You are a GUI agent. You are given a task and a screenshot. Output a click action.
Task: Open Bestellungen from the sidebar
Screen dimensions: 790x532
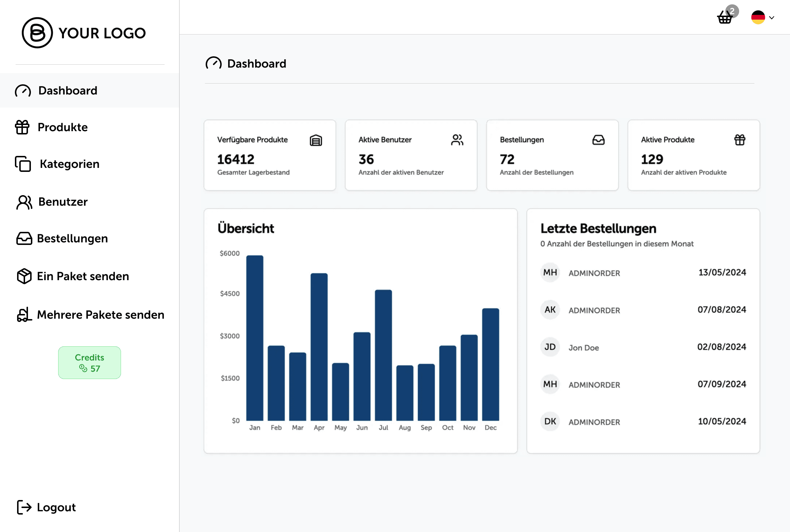[x=72, y=238]
